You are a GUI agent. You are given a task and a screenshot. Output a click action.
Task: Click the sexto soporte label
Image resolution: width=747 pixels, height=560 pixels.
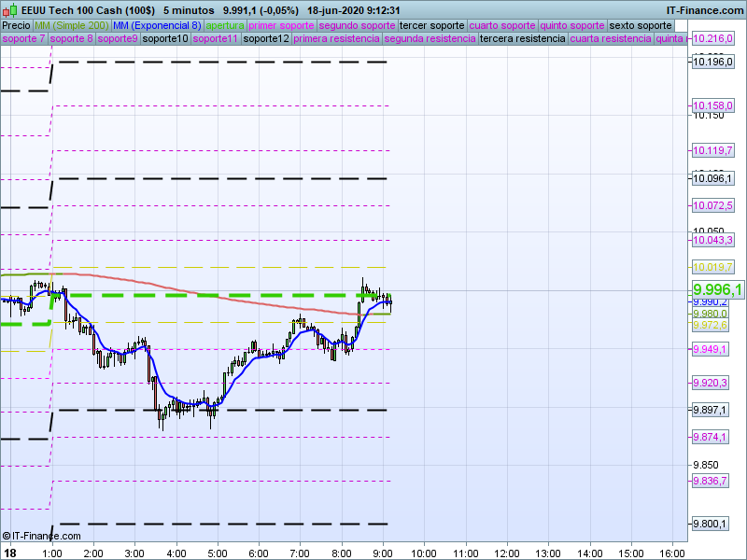[640, 25]
